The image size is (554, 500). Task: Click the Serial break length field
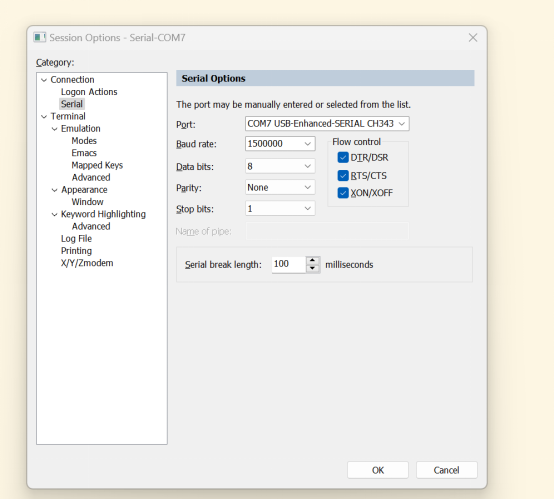click(x=289, y=264)
